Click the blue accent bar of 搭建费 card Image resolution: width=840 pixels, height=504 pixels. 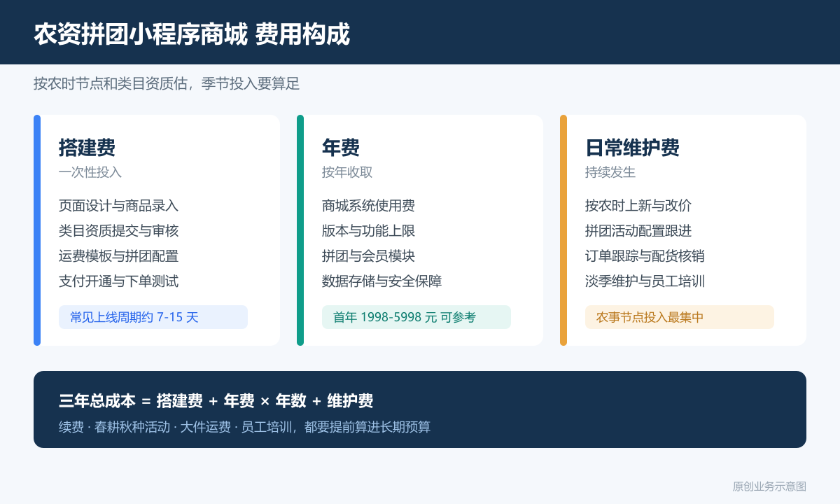click(37, 230)
